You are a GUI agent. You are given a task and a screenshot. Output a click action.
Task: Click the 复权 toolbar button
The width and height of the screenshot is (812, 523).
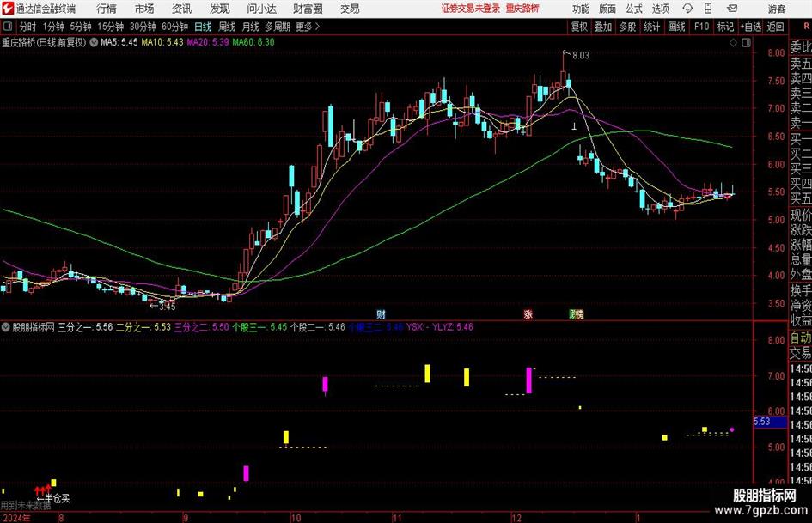(x=579, y=27)
